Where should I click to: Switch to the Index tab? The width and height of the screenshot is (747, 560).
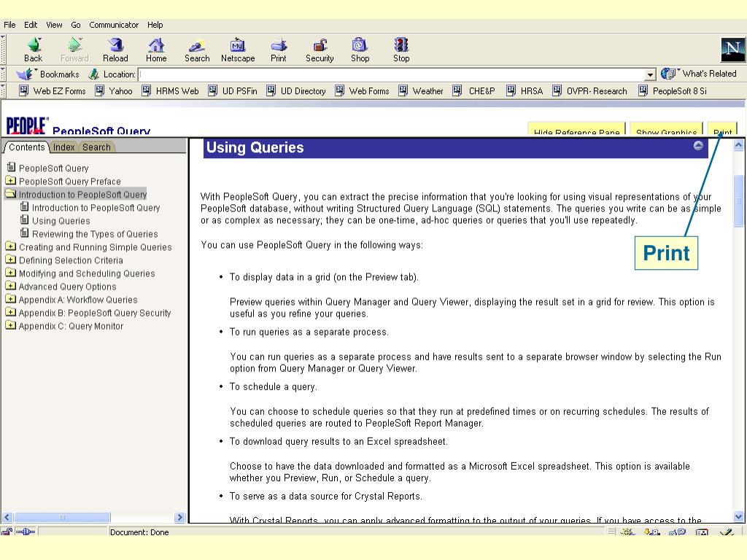click(64, 147)
